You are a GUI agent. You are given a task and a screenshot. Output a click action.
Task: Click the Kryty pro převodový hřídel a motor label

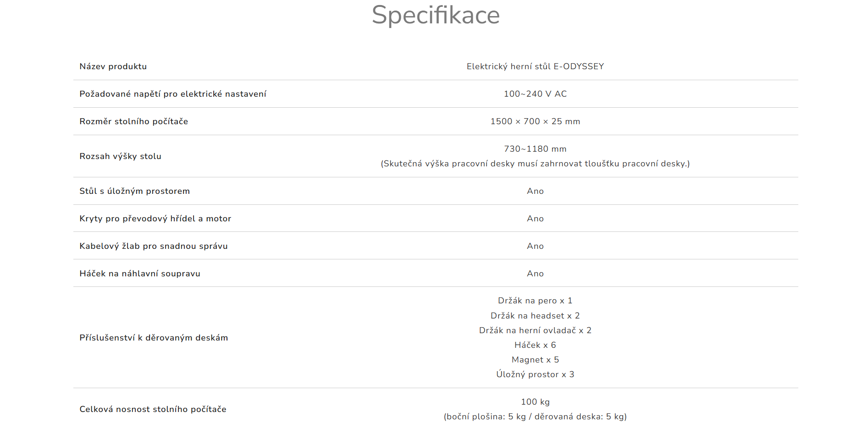(x=155, y=219)
